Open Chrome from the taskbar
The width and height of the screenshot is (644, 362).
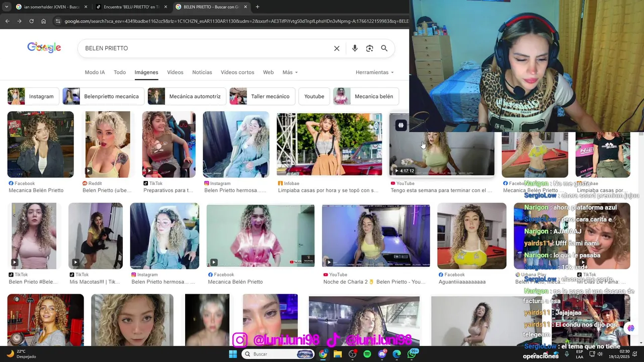pyautogui.click(x=323, y=354)
